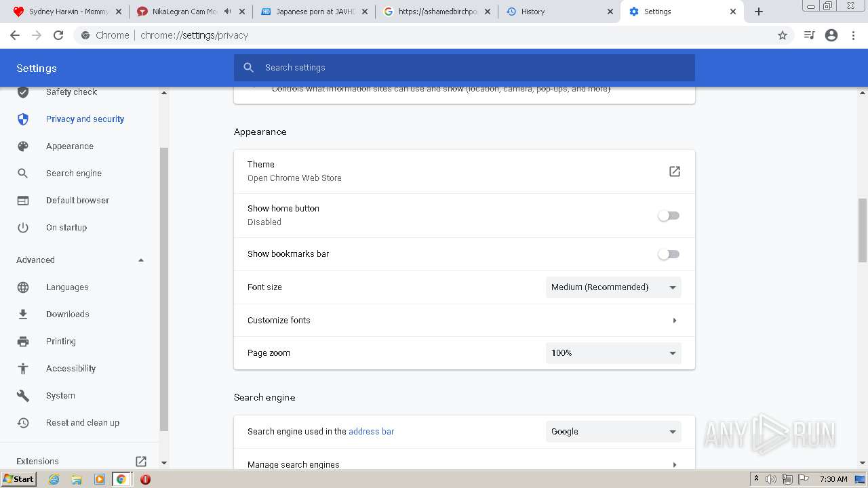Click the volume icon in system tray

click(x=771, y=479)
